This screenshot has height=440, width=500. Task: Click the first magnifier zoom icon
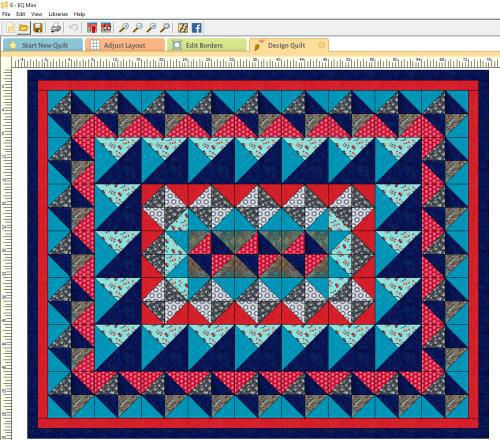124,28
